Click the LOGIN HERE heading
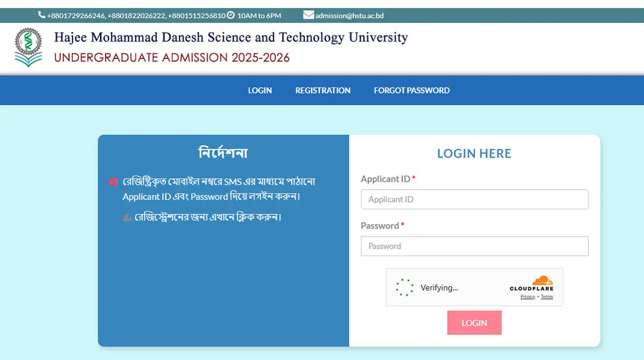The width and height of the screenshot is (644, 360). 474,153
